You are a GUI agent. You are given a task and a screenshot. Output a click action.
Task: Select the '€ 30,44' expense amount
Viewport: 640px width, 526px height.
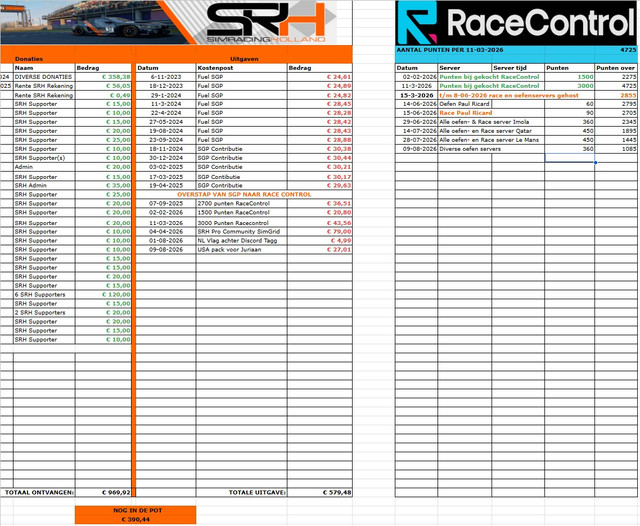[320, 158]
